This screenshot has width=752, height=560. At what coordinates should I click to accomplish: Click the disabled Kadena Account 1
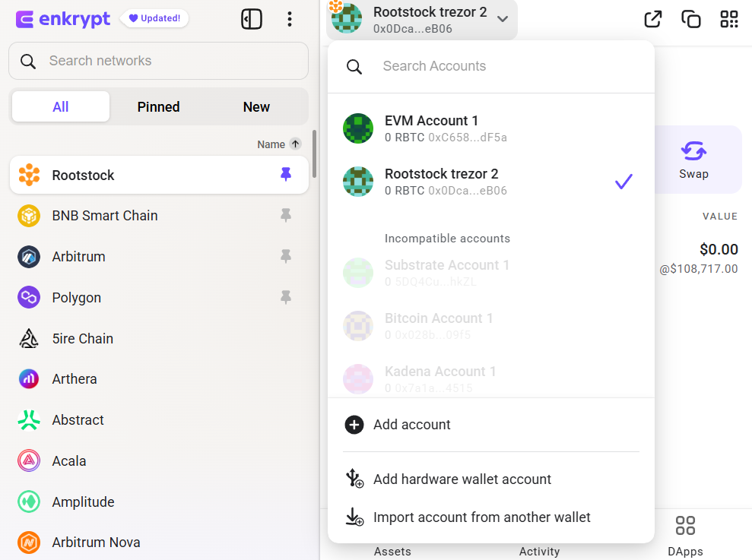[491, 378]
